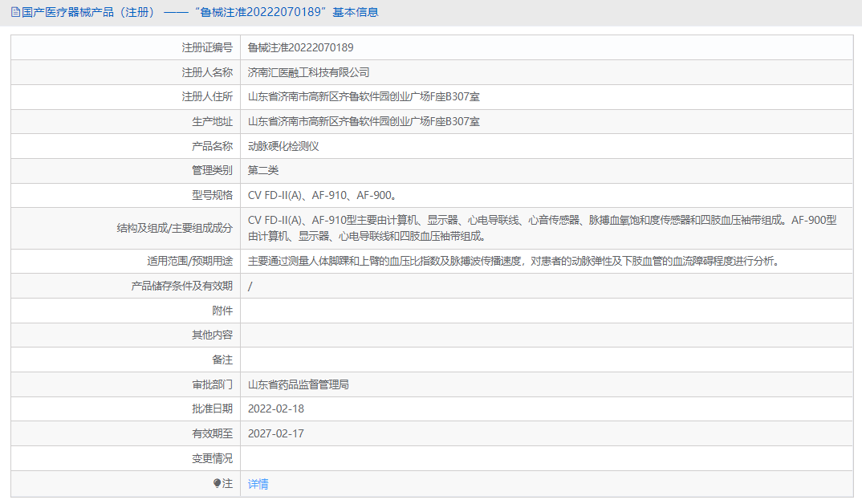Click the 有效期至 value 2027-02-17
Image resolution: width=862 pixels, height=504 pixels.
[275, 433]
